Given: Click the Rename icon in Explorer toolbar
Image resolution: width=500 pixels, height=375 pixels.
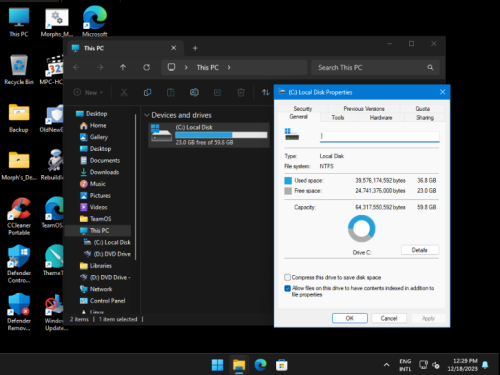Looking at the screenshot, I should coord(194,92).
